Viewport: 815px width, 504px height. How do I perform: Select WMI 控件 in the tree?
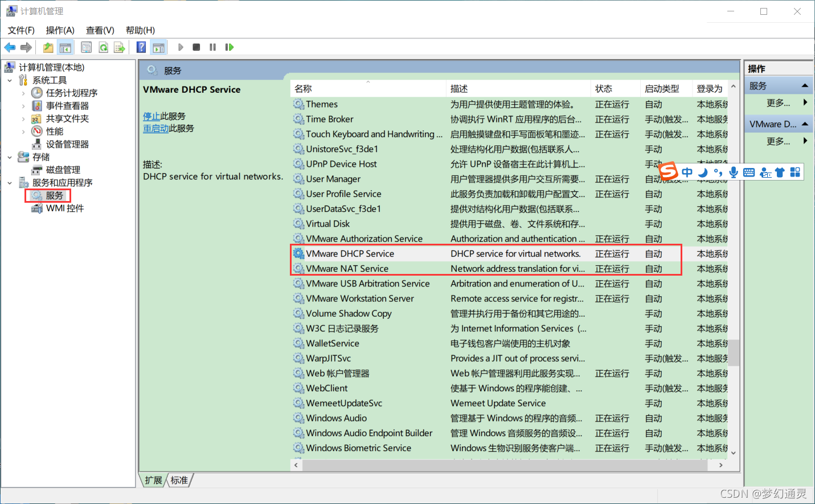coord(65,208)
